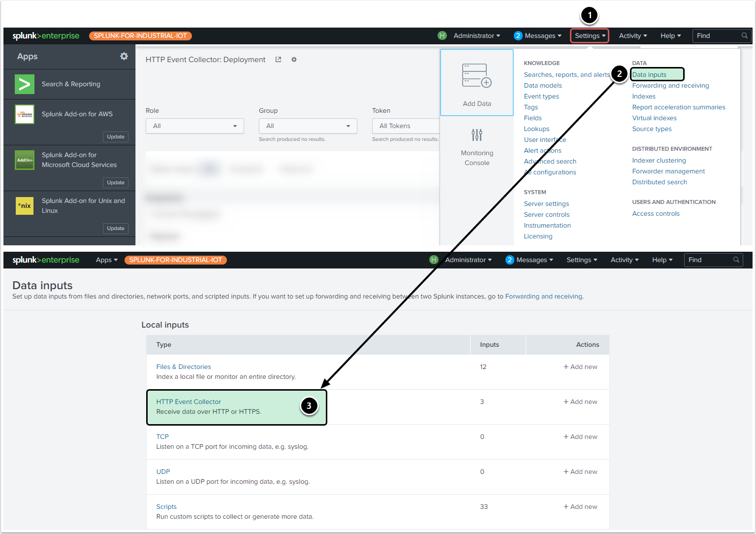This screenshot has height=534, width=756.
Task: Select Indexes in the Settings menu
Action: (644, 97)
